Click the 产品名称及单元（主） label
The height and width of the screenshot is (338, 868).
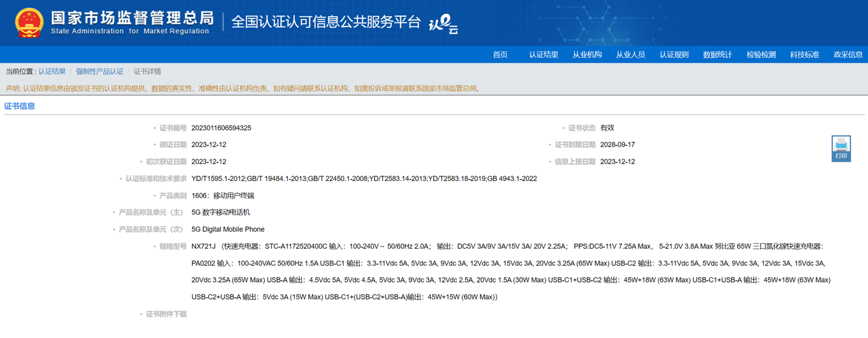tap(151, 212)
